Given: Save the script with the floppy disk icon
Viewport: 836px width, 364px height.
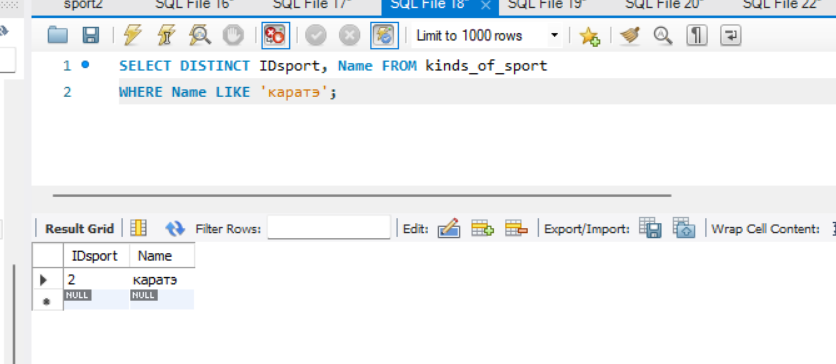Looking at the screenshot, I should pyautogui.click(x=91, y=36).
